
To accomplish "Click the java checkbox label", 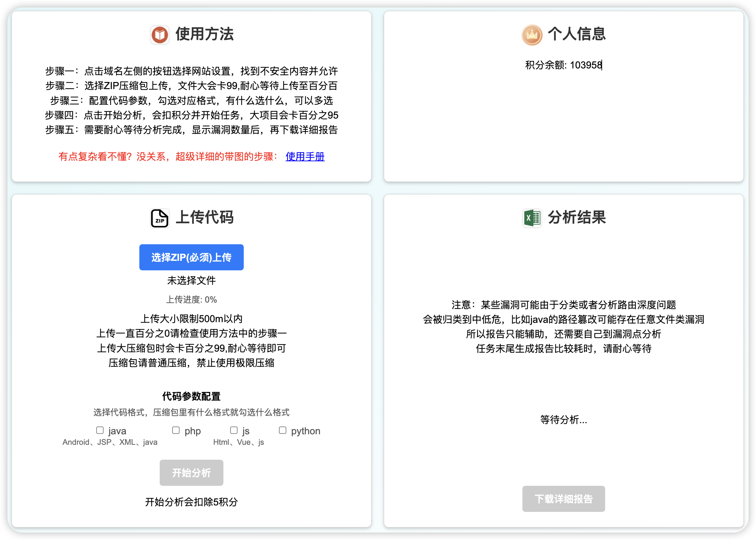I will click(117, 431).
